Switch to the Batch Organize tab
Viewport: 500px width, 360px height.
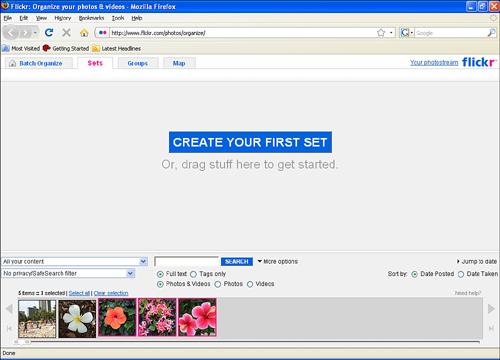click(39, 63)
